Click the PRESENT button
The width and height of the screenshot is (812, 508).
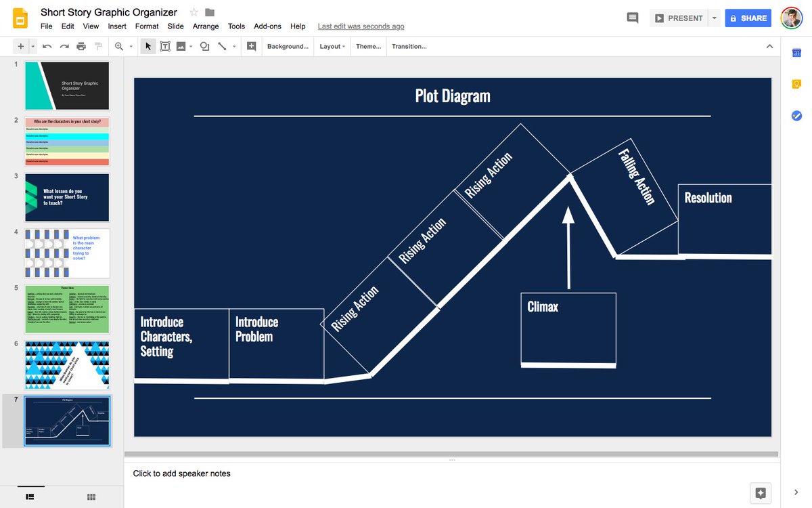[x=679, y=18]
